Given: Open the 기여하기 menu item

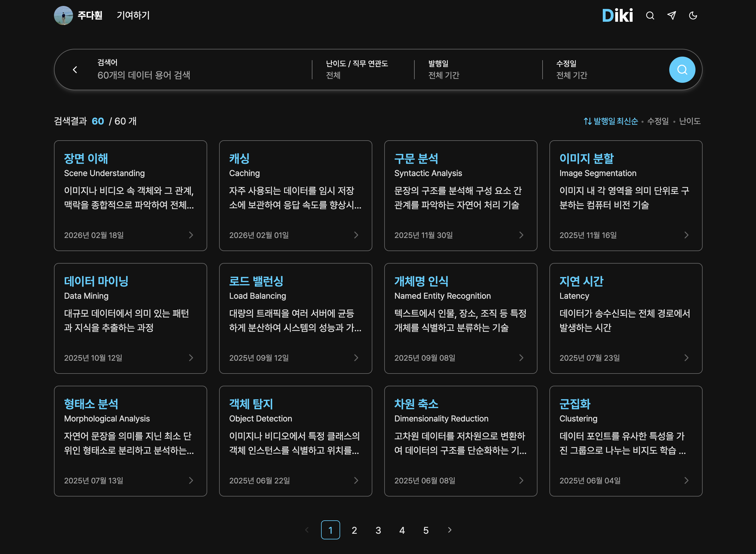Looking at the screenshot, I should pos(133,15).
